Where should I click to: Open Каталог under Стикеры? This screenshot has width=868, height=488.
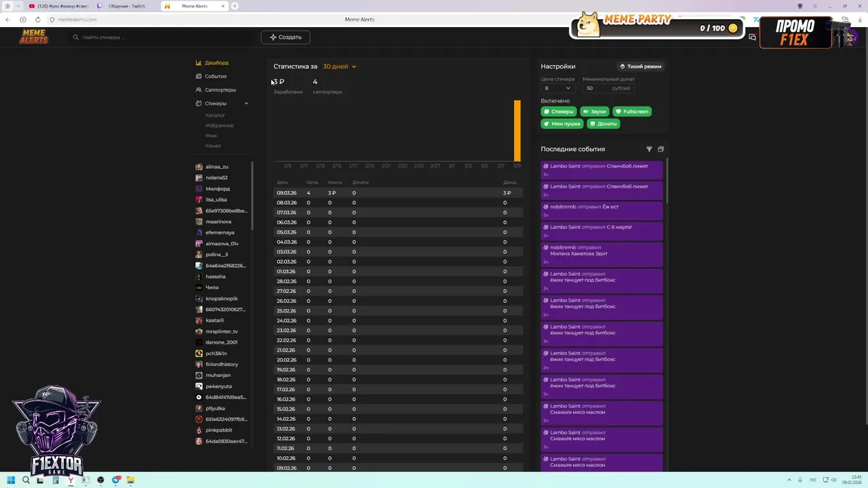pos(215,115)
